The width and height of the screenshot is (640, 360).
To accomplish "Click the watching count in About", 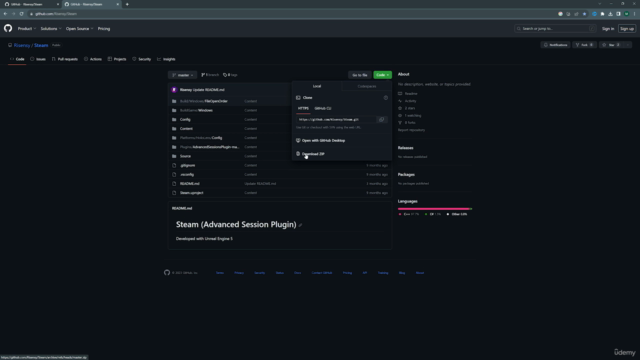I will (x=410, y=116).
